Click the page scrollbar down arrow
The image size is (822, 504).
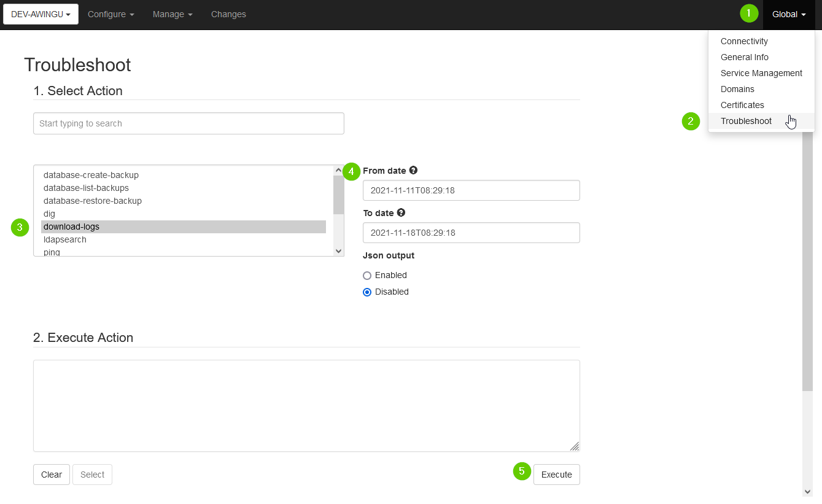click(807, 492)
